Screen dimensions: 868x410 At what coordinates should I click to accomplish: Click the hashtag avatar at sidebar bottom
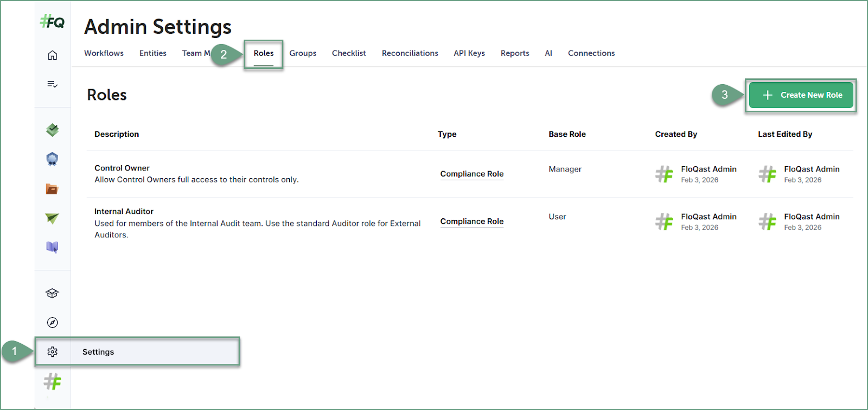[52, 382]
